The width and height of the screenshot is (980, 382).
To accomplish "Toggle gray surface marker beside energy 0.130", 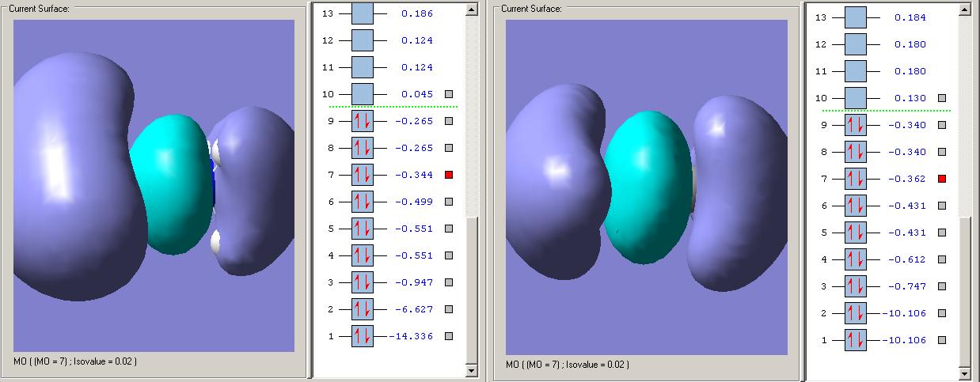I will (x=942, y=98).
